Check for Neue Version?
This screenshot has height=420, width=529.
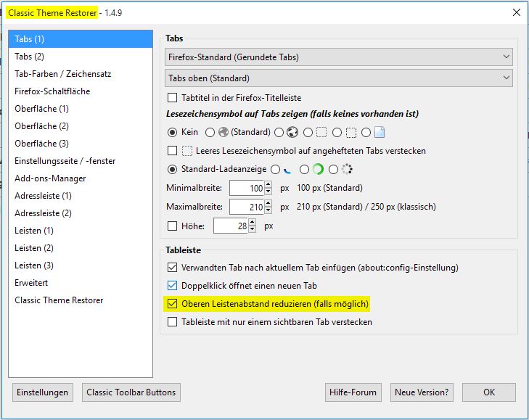pos(422,392)
